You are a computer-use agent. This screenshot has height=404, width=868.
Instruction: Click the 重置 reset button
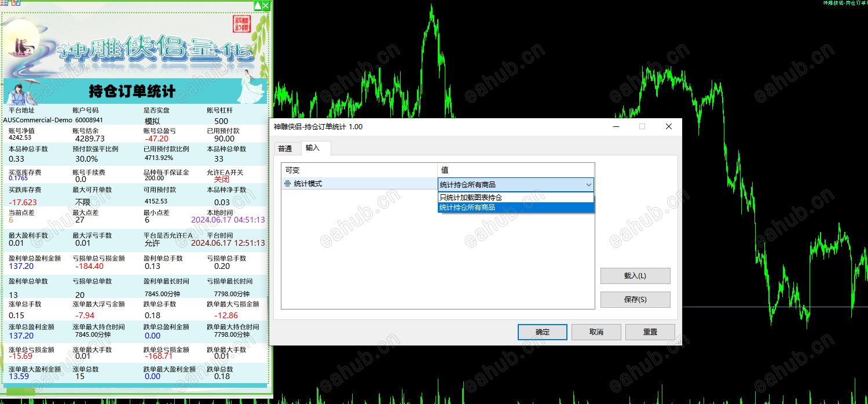point(650,332)
